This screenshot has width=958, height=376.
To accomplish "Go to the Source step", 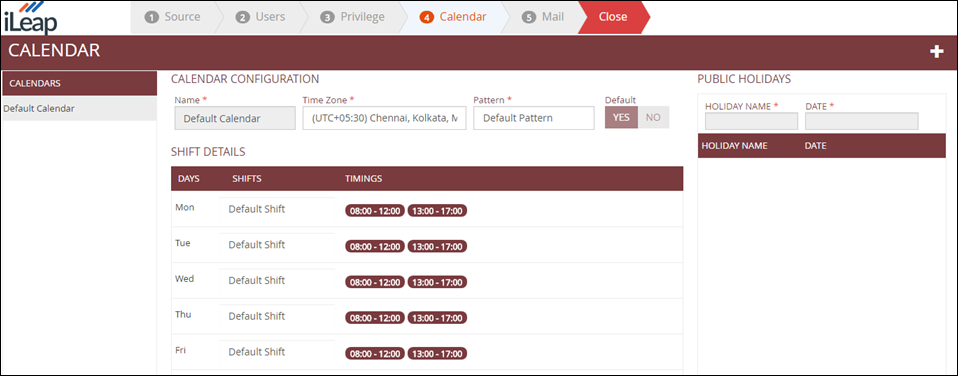I will click(173, 17).
